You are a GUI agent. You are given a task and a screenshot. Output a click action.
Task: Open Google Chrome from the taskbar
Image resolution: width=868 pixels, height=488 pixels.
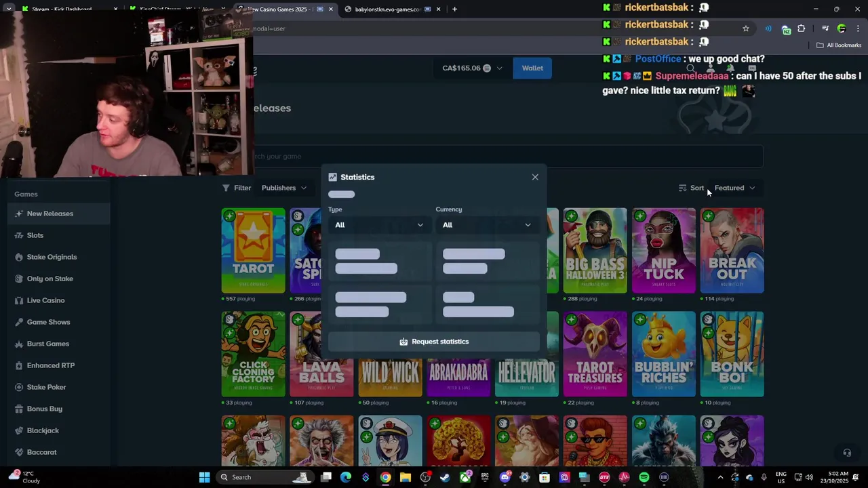[385, 477]
